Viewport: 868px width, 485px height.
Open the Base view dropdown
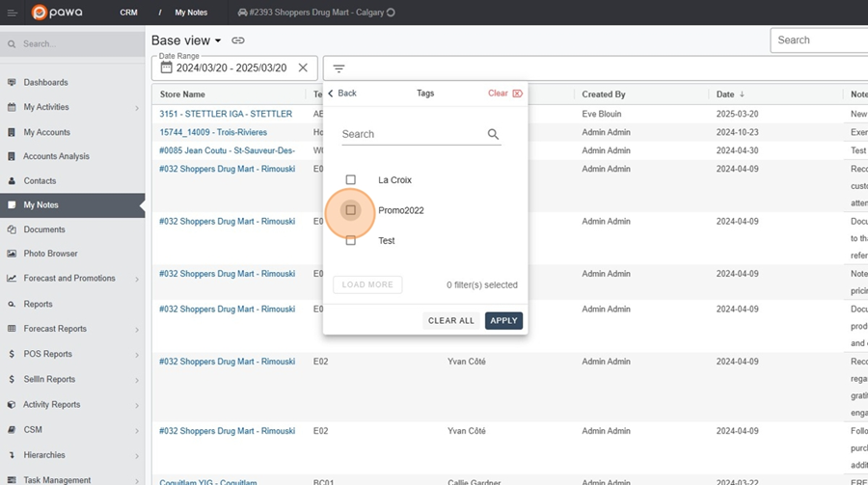click(186, 40)
